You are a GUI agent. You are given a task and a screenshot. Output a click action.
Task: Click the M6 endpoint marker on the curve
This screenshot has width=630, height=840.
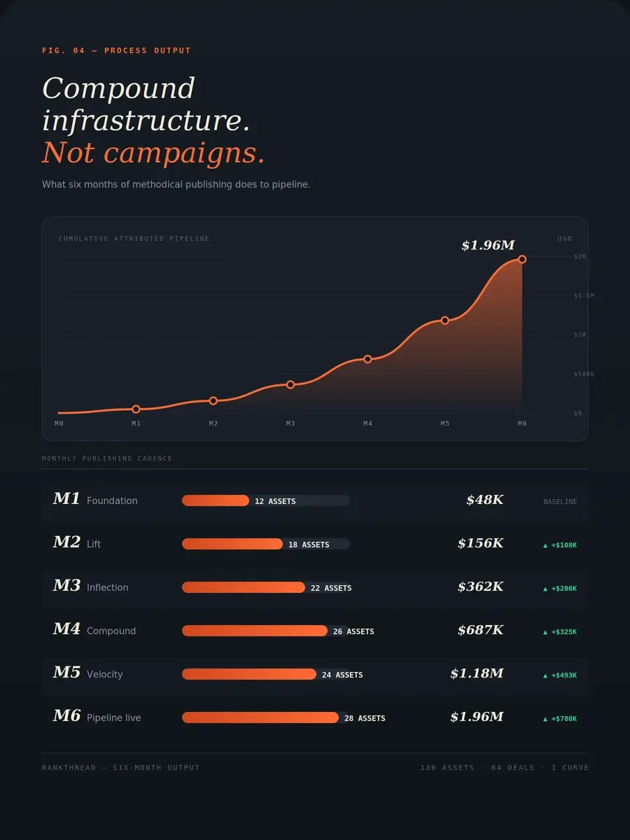click(522, 260)
